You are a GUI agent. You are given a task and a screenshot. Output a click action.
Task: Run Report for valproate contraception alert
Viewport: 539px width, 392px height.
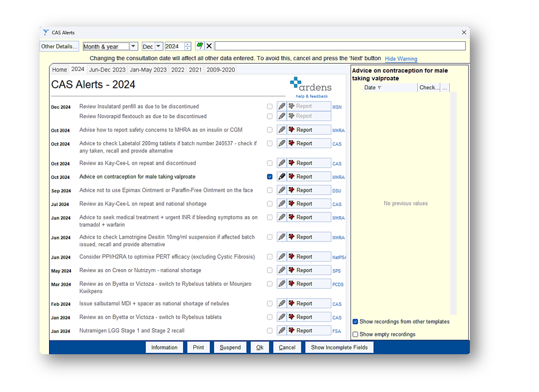click(309, 177)
